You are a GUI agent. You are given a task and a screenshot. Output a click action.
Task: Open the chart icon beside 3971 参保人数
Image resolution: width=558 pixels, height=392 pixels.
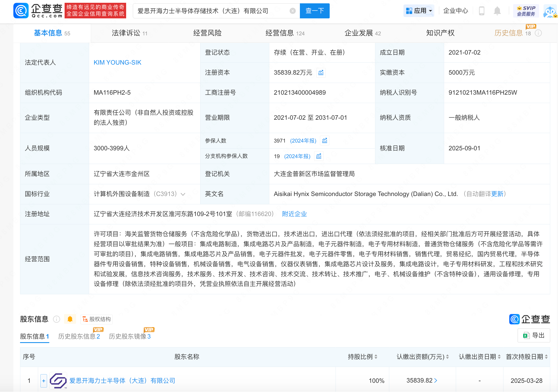point(325,141)
